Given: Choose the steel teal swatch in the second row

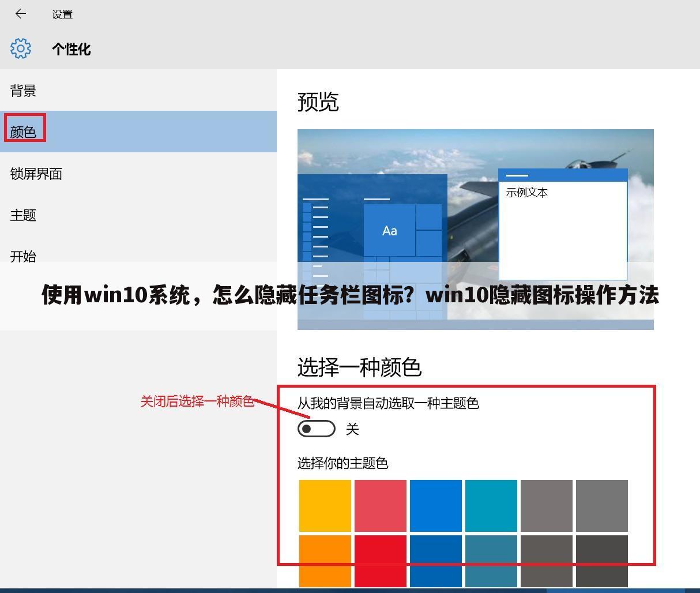Looking at the screenshot, I should click(491, 561).
